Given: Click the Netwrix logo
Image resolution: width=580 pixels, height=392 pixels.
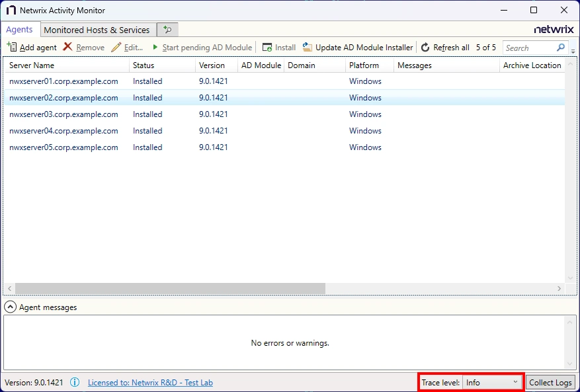Looking at the screenshot, I should (x=554, y=29).
